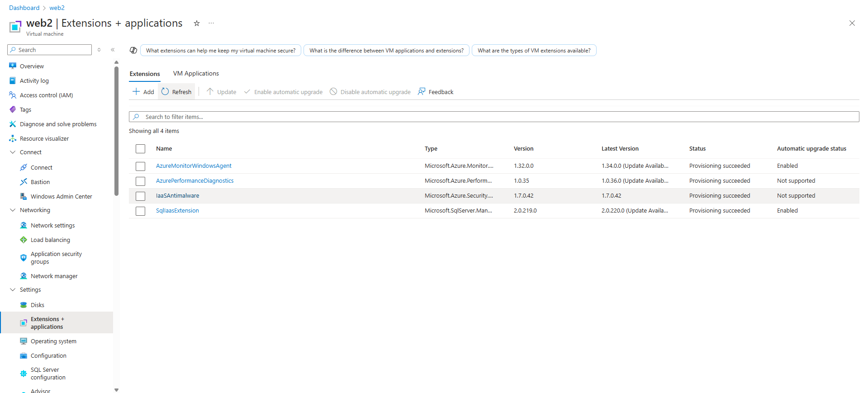Viewport: 868px width, 393px height.
Task: Click the Activity log icon
Action: click(x=13, y=80)
